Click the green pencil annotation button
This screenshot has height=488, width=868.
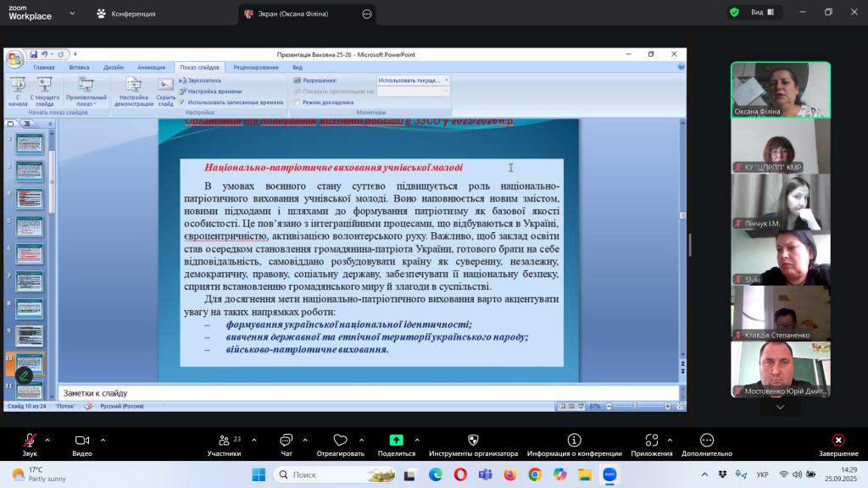(x=24, y=375)
